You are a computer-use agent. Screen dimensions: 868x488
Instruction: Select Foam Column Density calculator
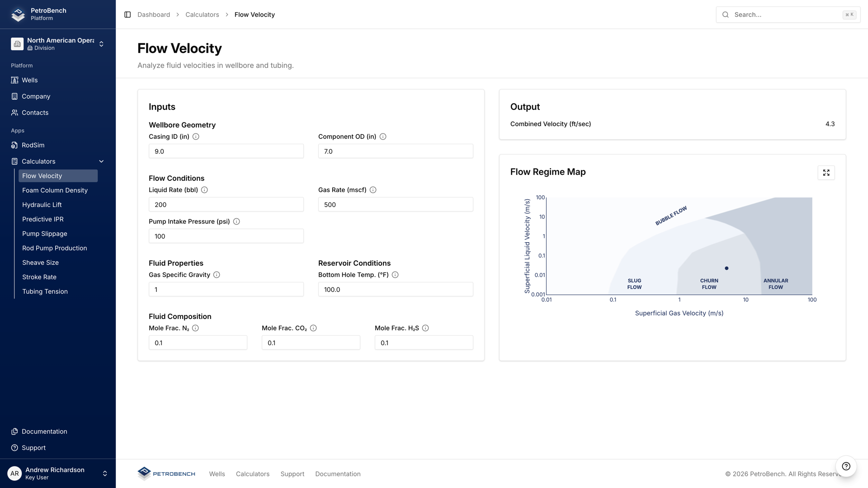[x=55, y=190]
